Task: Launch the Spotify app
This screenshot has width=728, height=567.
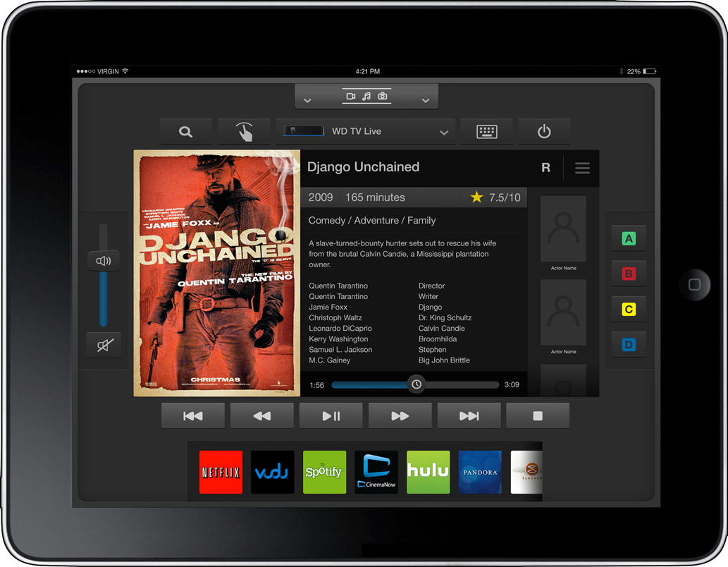Action: click(325, 472)
